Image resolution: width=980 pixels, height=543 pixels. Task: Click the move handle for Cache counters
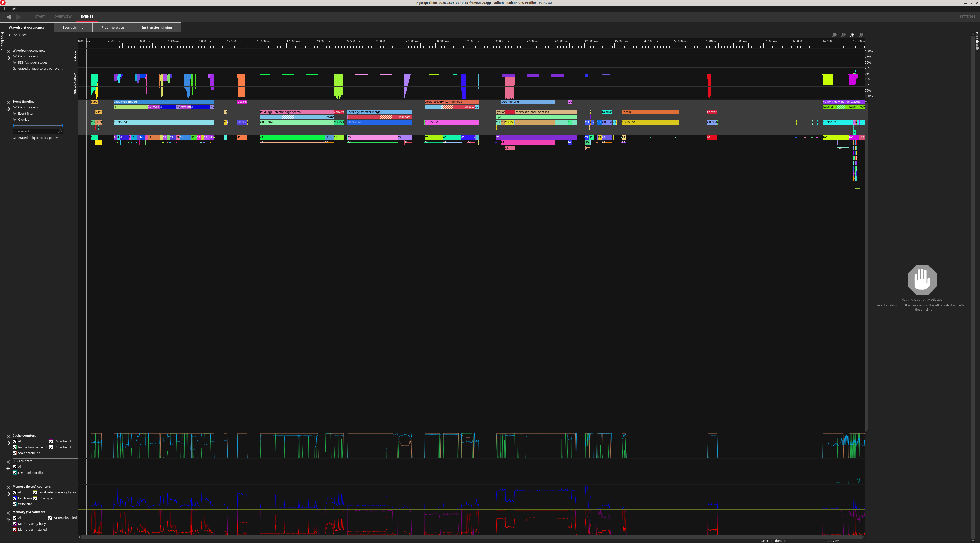[8, 443]
